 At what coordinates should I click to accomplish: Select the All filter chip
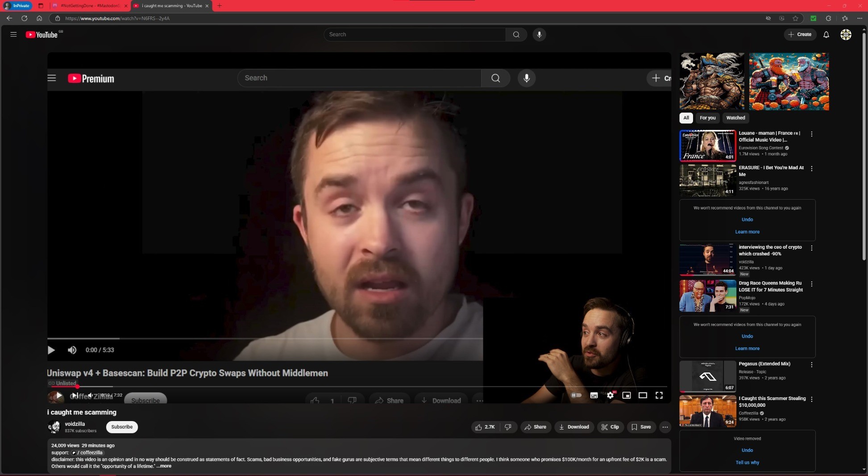click(686, 118)
